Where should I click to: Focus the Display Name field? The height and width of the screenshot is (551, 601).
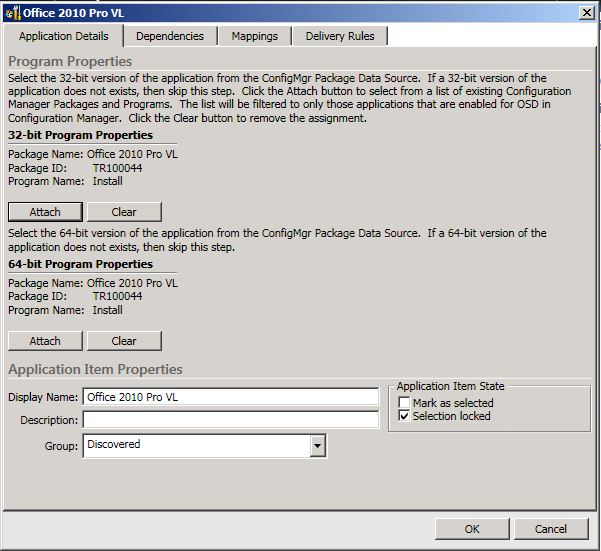coord(231,397)
